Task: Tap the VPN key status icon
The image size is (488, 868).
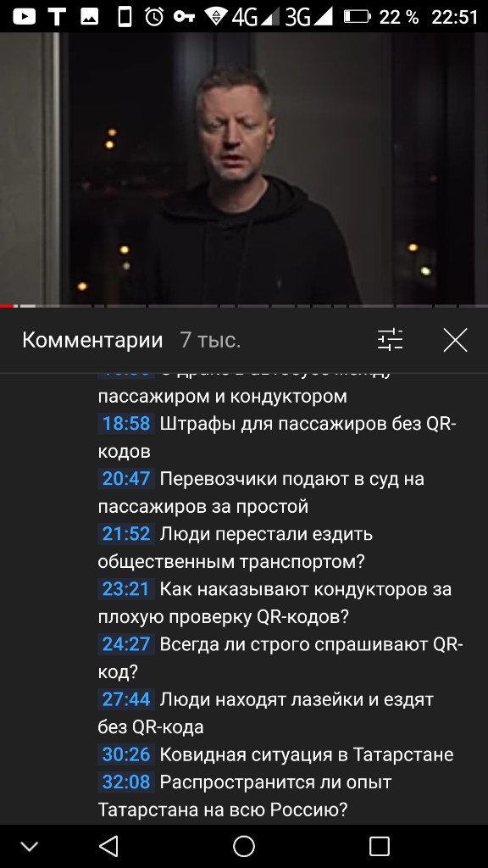Action: click(x=184, y=17)
